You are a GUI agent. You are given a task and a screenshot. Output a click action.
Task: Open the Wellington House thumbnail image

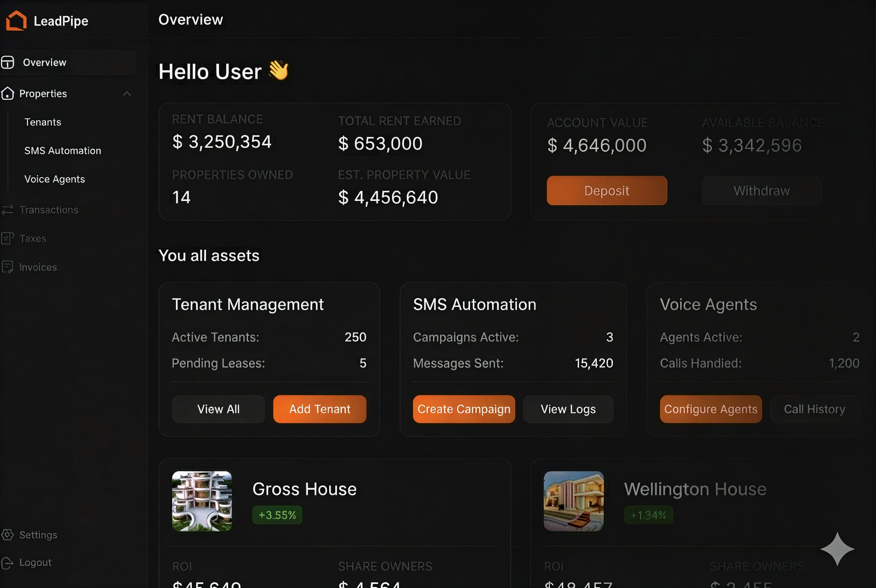pyautogui.click(x=574, y=501)
